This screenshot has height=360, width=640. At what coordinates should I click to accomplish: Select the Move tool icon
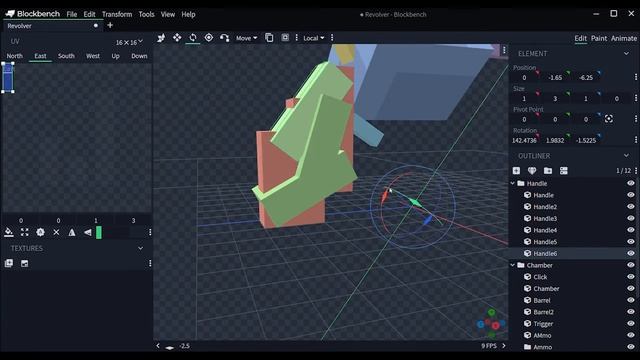tap(161, 38)
